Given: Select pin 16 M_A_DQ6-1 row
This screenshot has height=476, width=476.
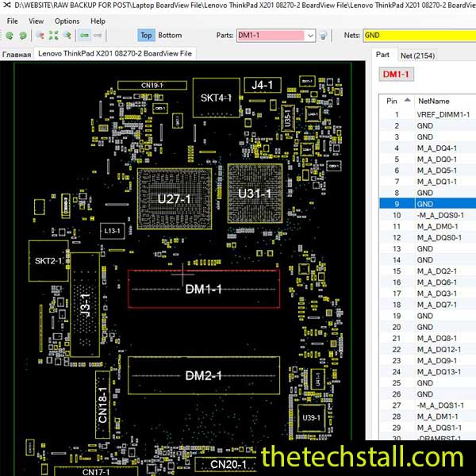Looking at the screenshot, I should click(428, 282).
